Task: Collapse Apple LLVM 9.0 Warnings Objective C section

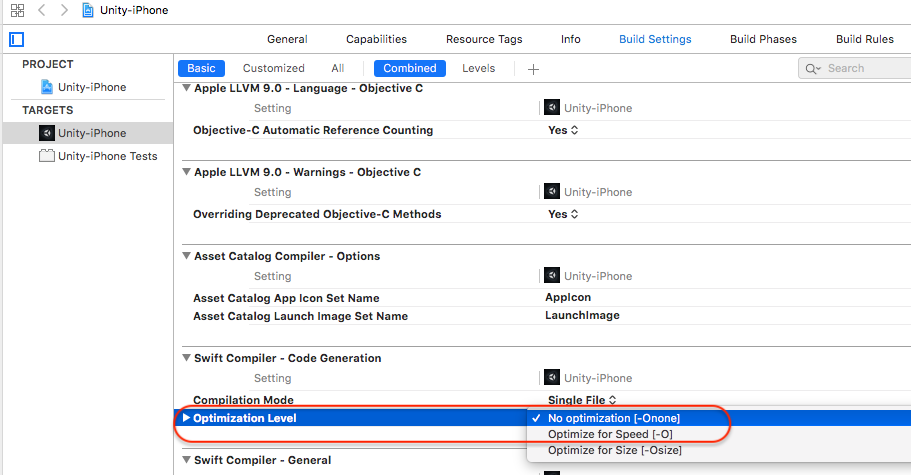Action: coord(186,172)
